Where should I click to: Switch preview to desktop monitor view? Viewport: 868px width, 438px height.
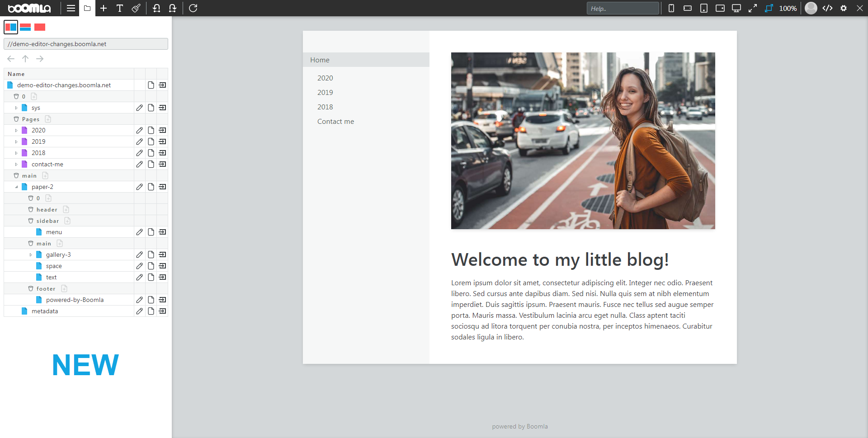pyautogui.click(x=736, y=8)
